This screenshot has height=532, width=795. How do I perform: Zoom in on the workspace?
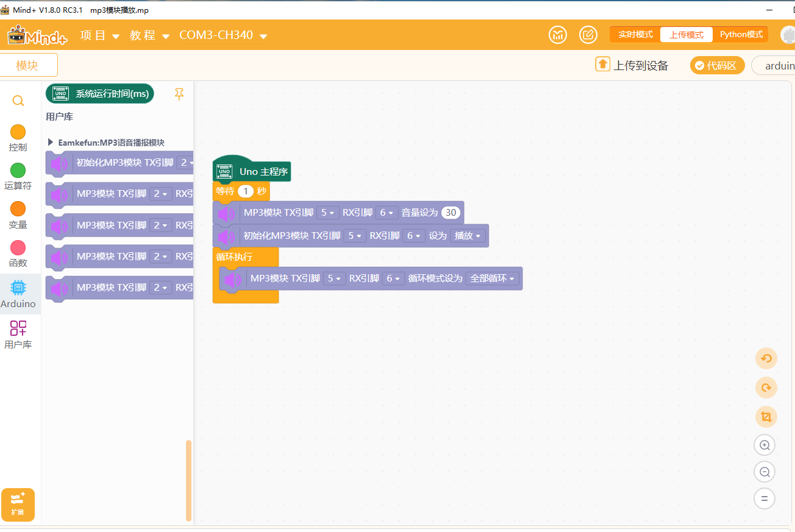[765, 445]
